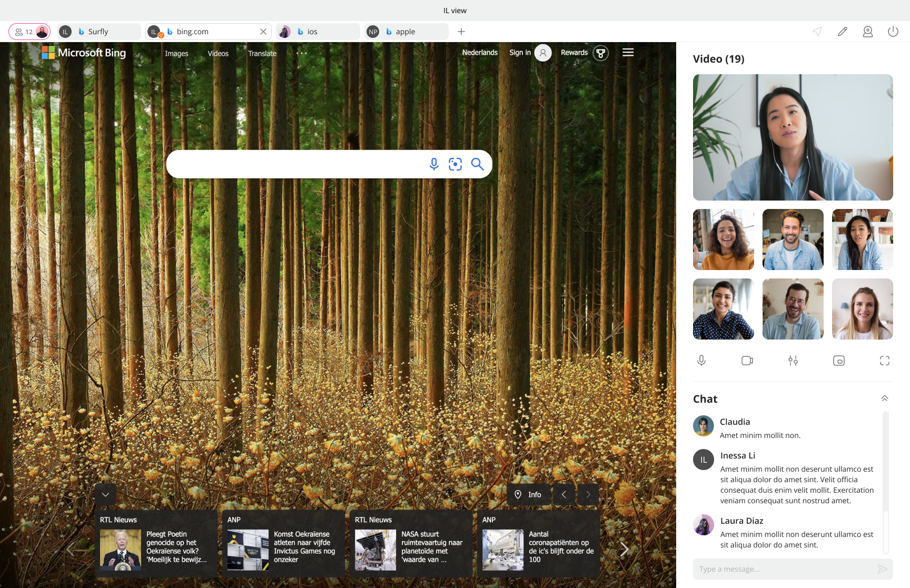
Task: Toggle the camera on or off
Action: point(747,361)
